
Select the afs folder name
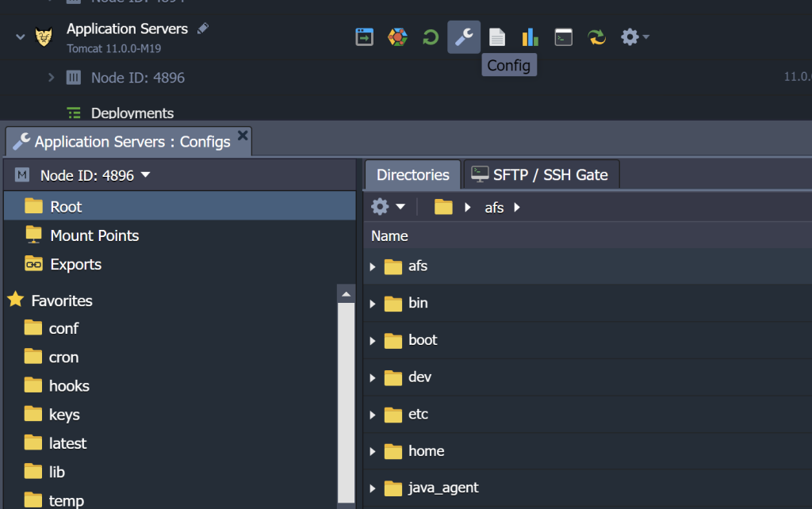click(x=418, y=266)
